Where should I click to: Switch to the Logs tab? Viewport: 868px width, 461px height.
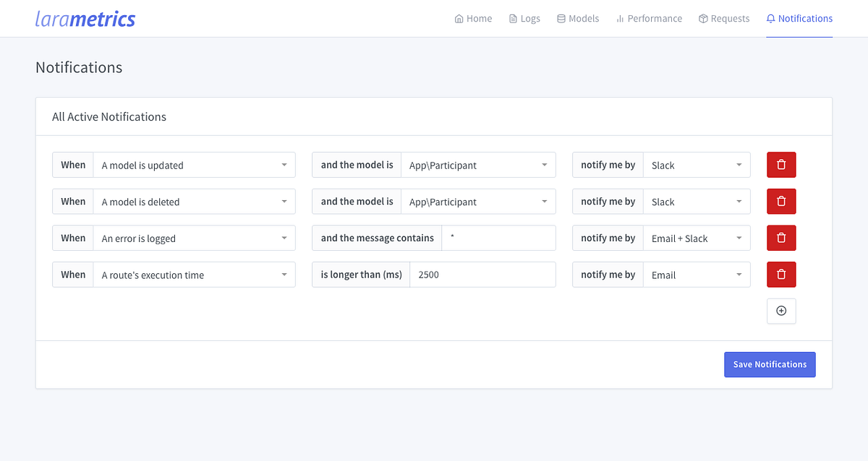point(524,18)
